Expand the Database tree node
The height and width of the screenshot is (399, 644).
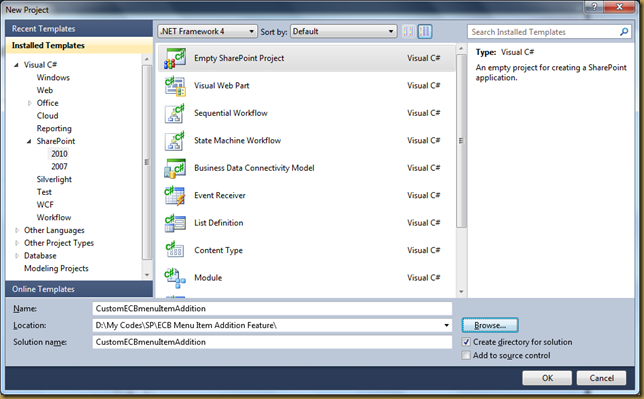tap(17, 256)
